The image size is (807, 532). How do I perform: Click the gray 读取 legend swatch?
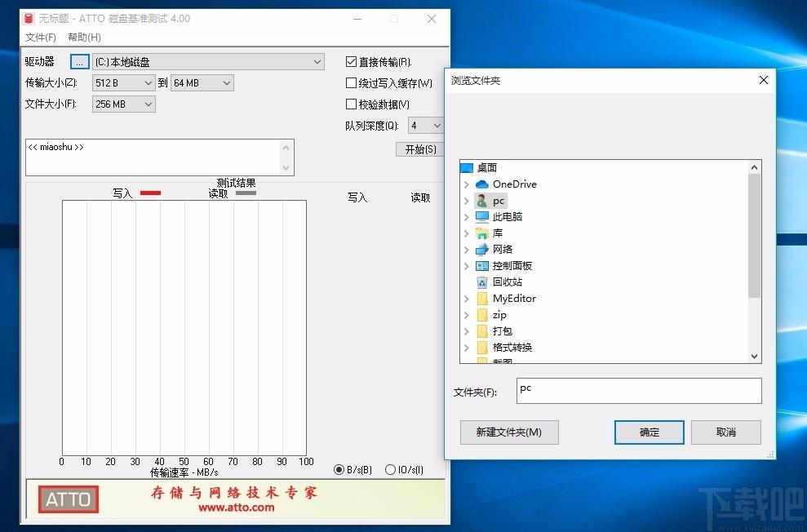coord(246,193)
